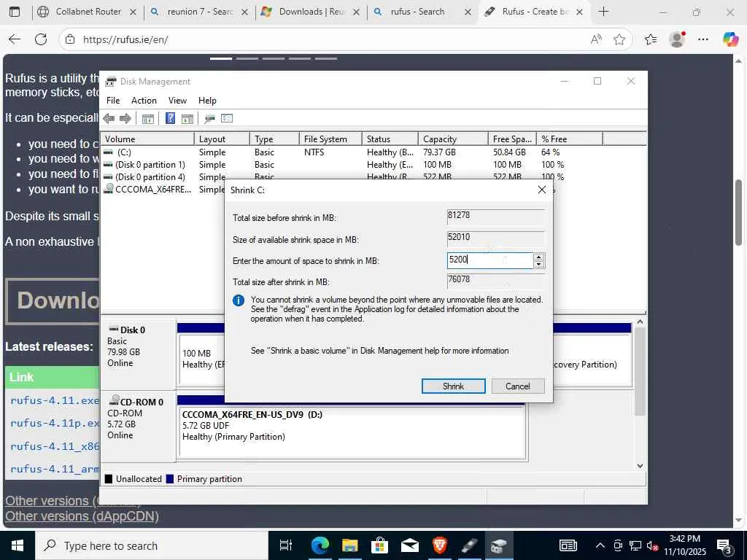Open File Explorer from the taskbar
Screen dimensions: 747x560
pyautogui.click(x=349, y=545)
